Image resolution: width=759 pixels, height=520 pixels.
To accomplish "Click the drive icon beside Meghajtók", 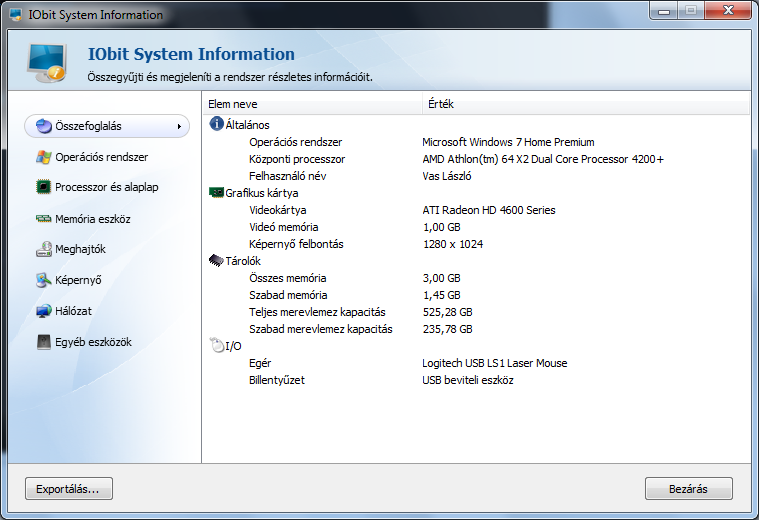I will point(44,249).
